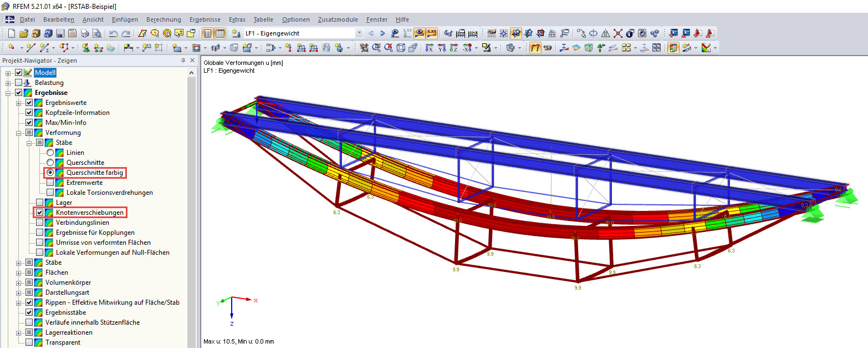
Task: Open the Mehrfachkopie mirror icon
Action: (x=606, y=33)
